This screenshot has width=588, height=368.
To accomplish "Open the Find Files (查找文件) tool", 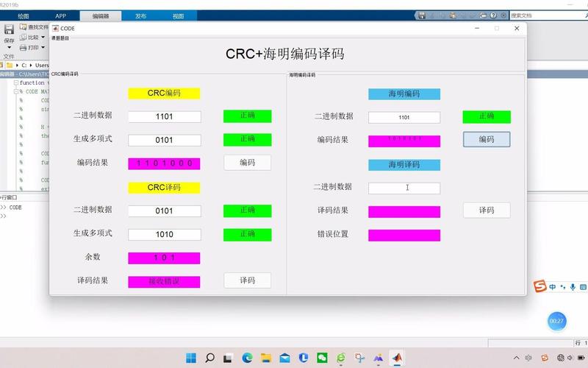I will 34,27.
